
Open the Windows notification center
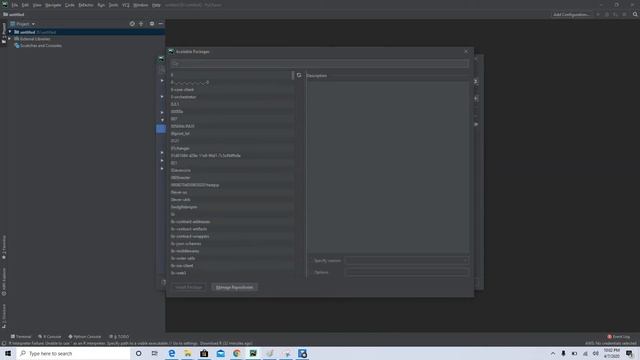629,353
